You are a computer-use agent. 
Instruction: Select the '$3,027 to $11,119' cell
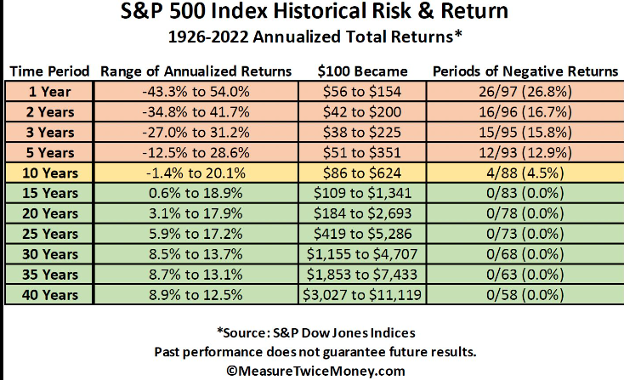[362, 295]
